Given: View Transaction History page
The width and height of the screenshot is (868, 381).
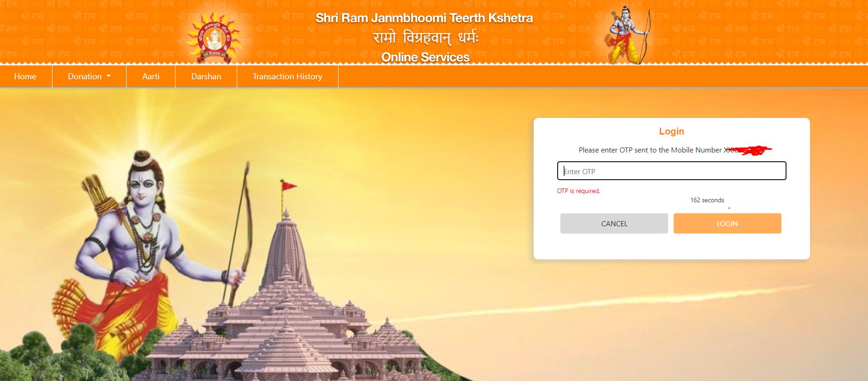Looking at the screenshot, I should (287, 76).
